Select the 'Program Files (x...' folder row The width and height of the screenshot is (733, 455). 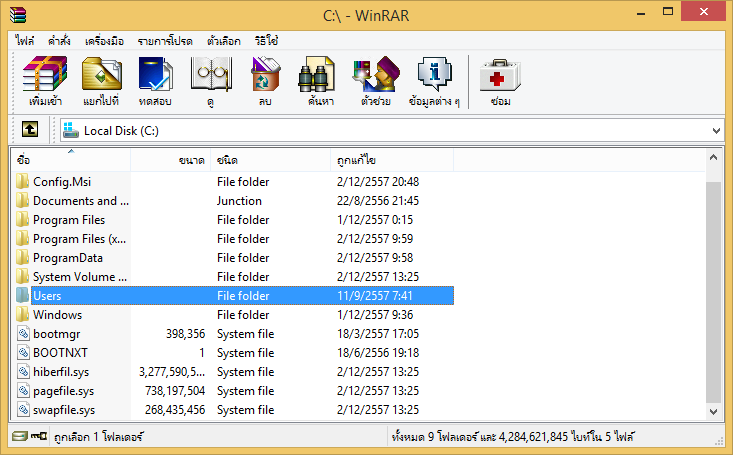[x=234, y=238]
